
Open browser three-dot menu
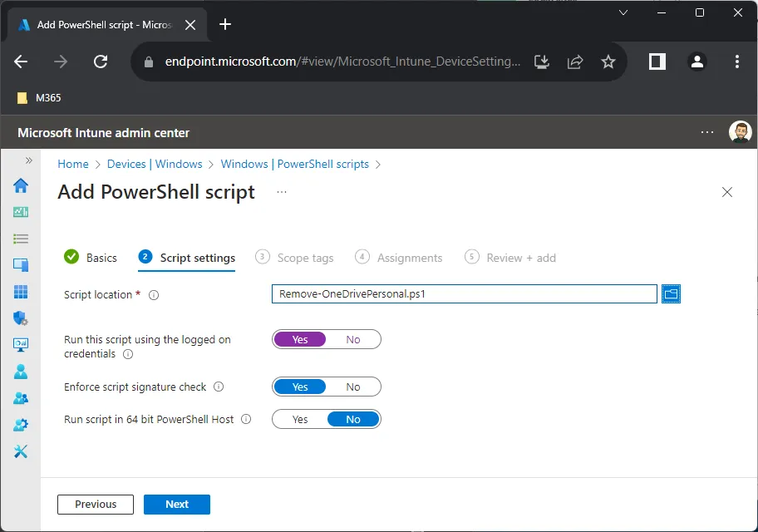[736, 62]
